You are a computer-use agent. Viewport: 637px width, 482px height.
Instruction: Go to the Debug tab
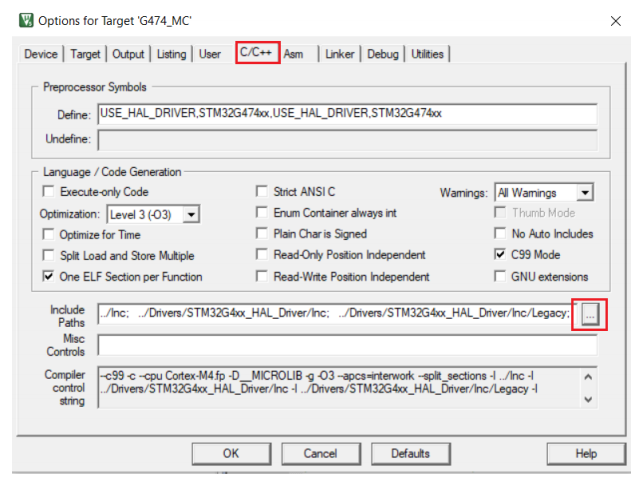click(x=383, y=54)
